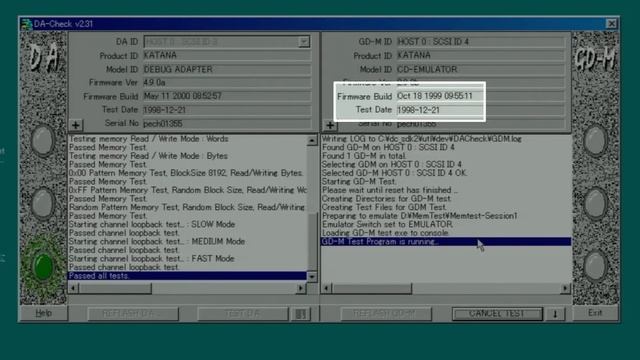Click the REFLASH DA button
Screen dimensions: 640x360
pyautogui.click(x=133, y=314)
